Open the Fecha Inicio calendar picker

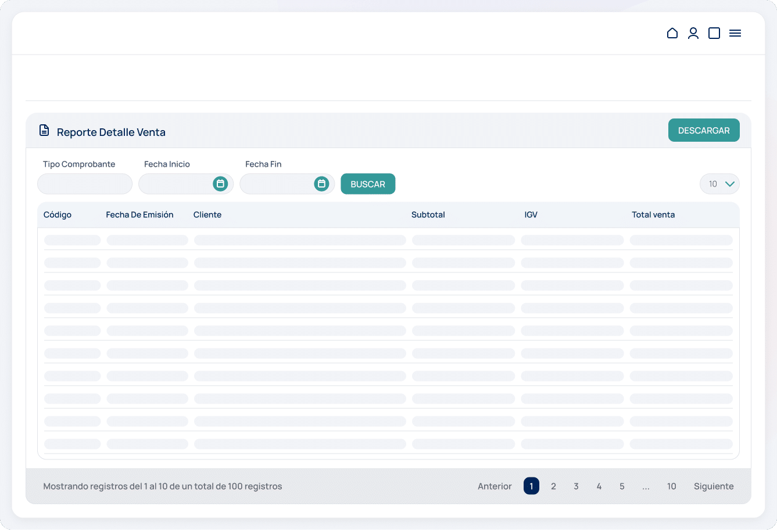point(220,184)
